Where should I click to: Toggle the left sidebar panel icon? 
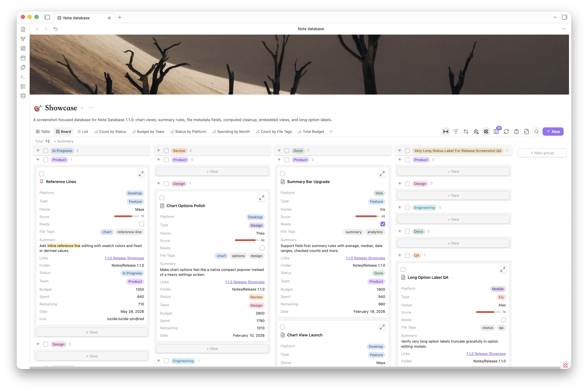[x=47, y=17]
